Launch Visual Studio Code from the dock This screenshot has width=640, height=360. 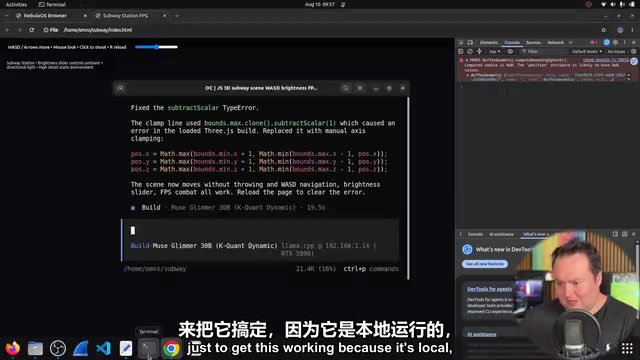point(103,348)
